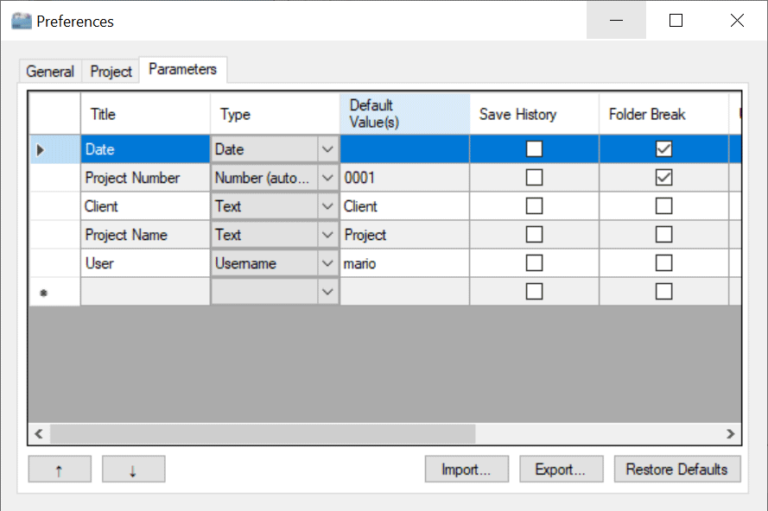Click the Import... button
Viewport: 768px width, 511px height.
(466, 470)
